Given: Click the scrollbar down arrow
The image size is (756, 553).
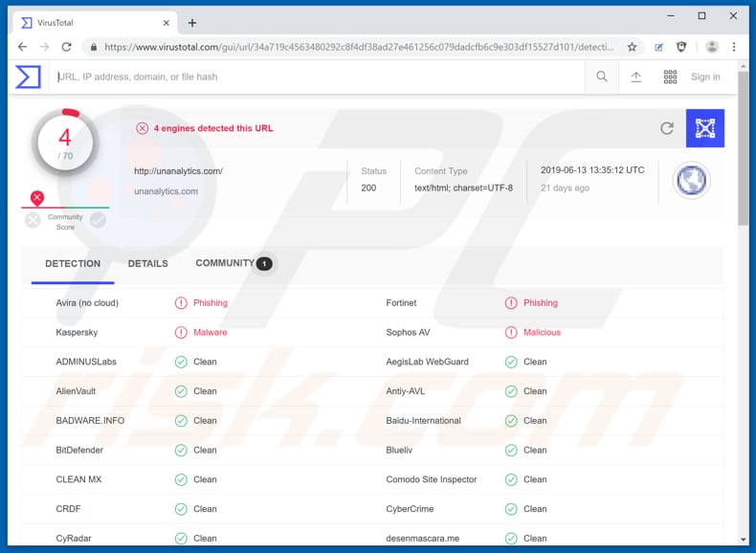Looking at the screenshot, I should coord(743,540).
